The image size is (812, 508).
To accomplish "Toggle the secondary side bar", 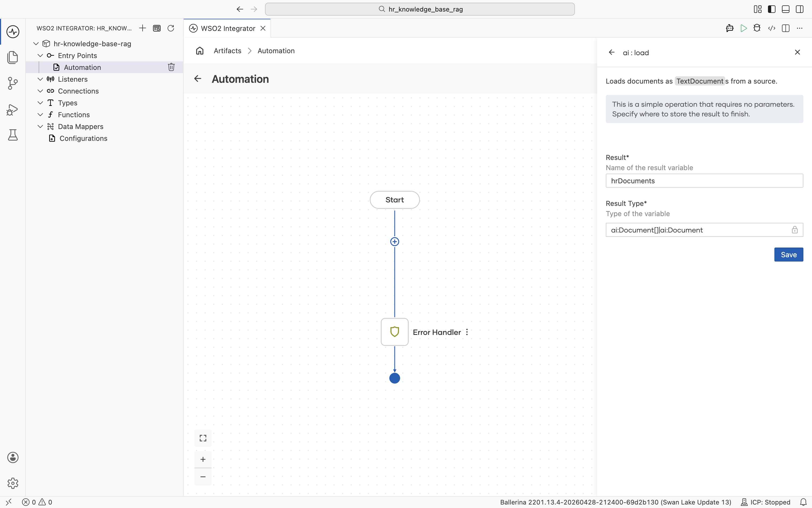I will point(800,9).
